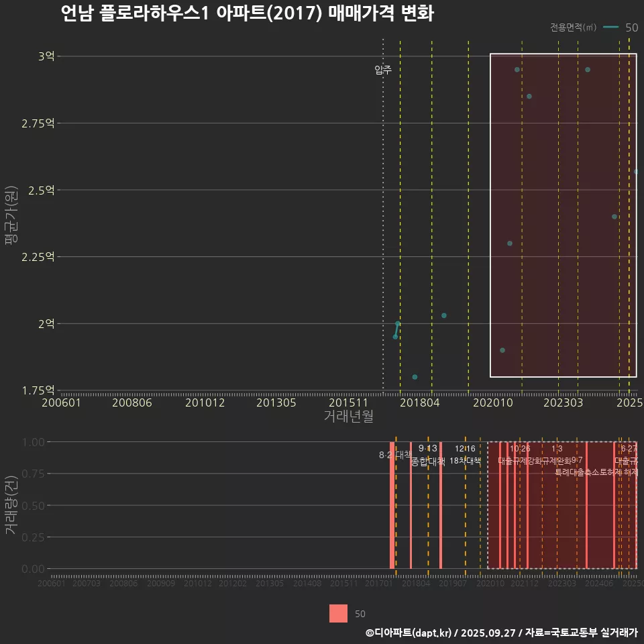Viewport: 644px width, 644px height.
Task: Click the 1.9억 data point inside highlighted box
Action: pyautogui.click(x=502, y=350)
